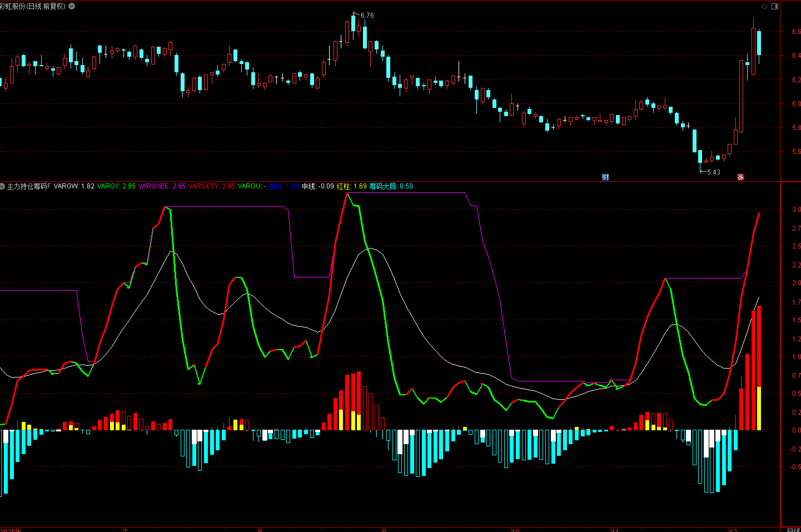
Task: Expand the 主力持仓筹码F indicator menu arrow
Action: point(3,186)
